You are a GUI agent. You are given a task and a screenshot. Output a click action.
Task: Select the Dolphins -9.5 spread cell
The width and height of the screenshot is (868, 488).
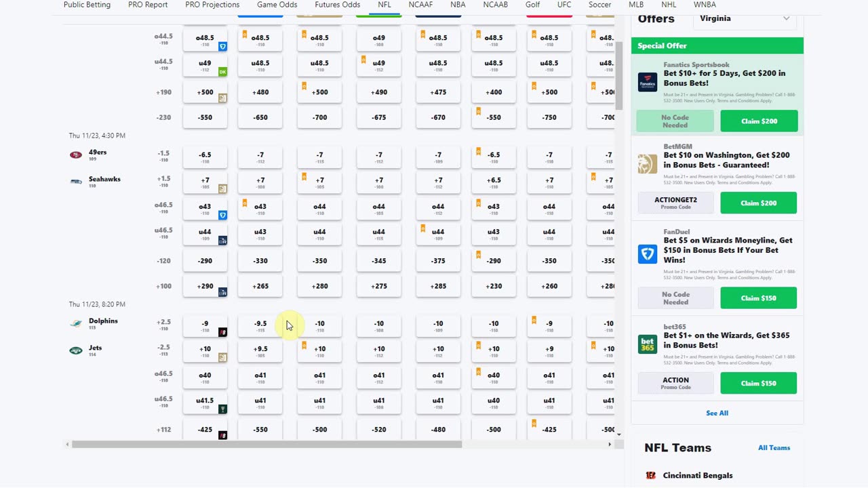pyautogui.click(x=260, y=327)
